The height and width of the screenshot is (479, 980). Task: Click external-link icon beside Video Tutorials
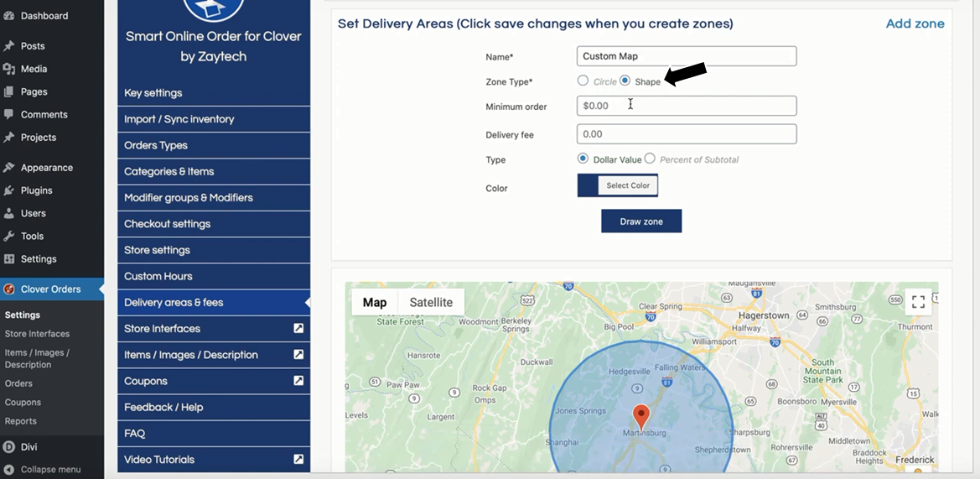click(298, 459)
